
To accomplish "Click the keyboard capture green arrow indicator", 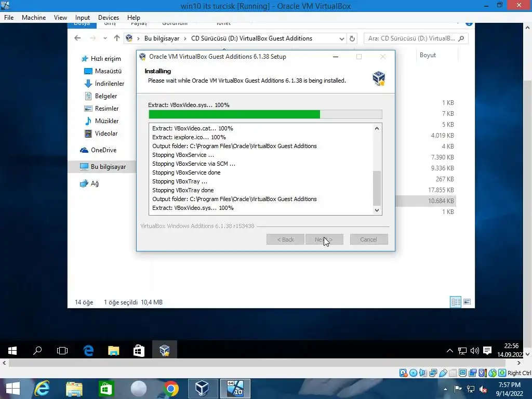I will [x=502, y=373].
